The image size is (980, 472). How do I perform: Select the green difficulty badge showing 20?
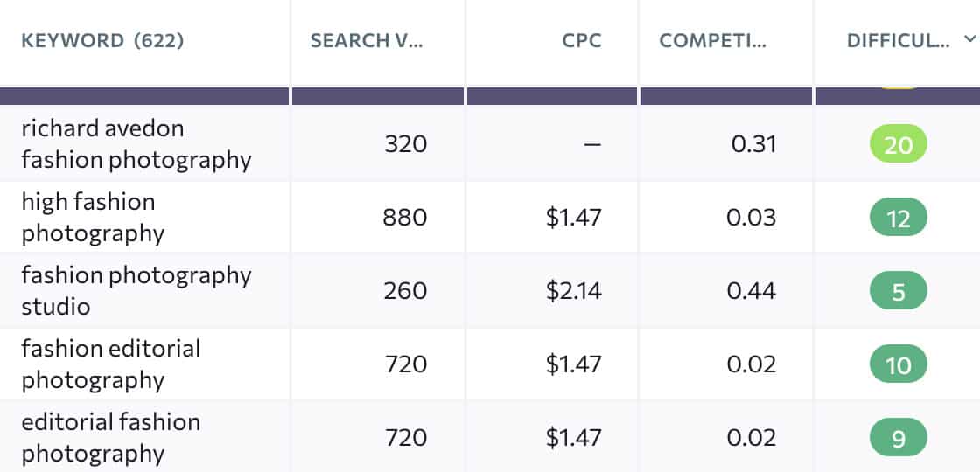click(x=898, y=145)
